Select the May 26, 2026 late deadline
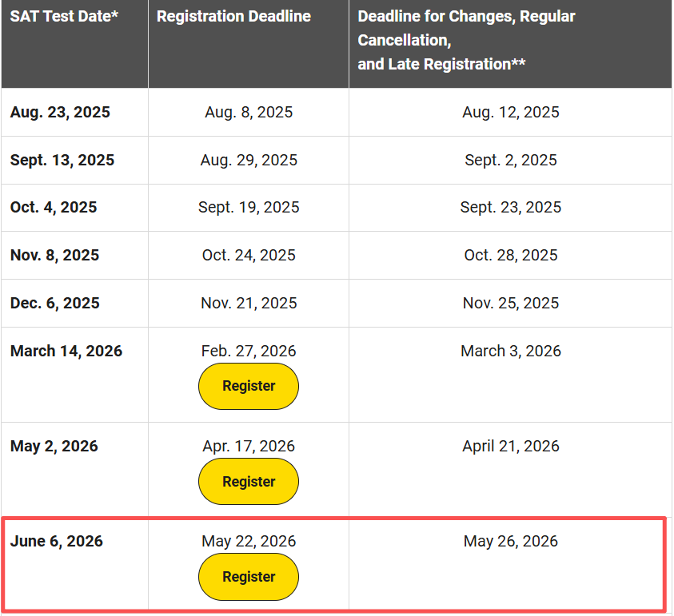 pyautogui.click(x=511, y=541)
